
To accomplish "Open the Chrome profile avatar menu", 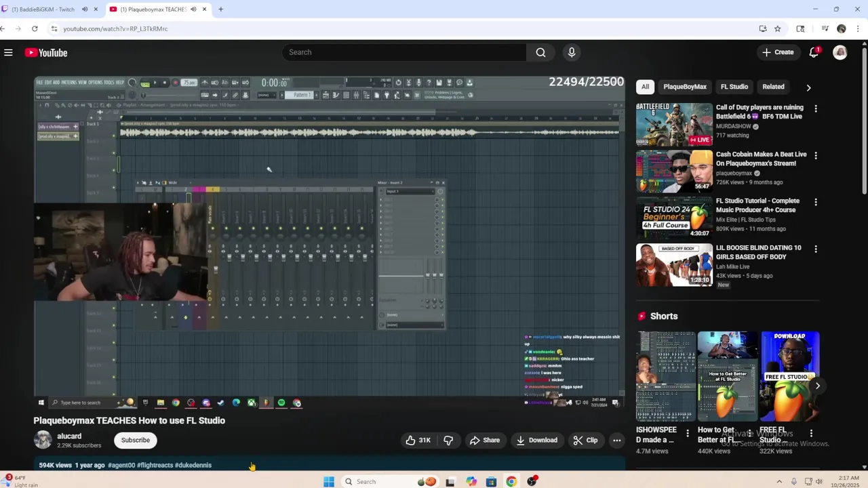I will [842, 28].
